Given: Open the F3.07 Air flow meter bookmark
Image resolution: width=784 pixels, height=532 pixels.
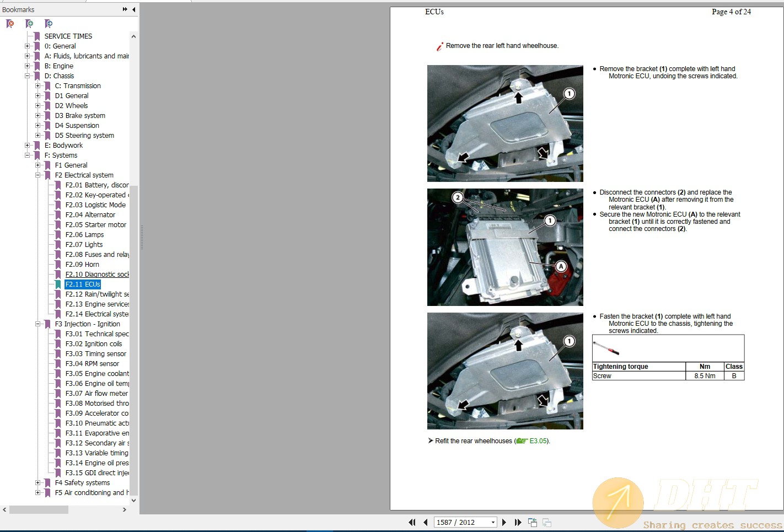Looking at the screenshot, I should point(96,394).
